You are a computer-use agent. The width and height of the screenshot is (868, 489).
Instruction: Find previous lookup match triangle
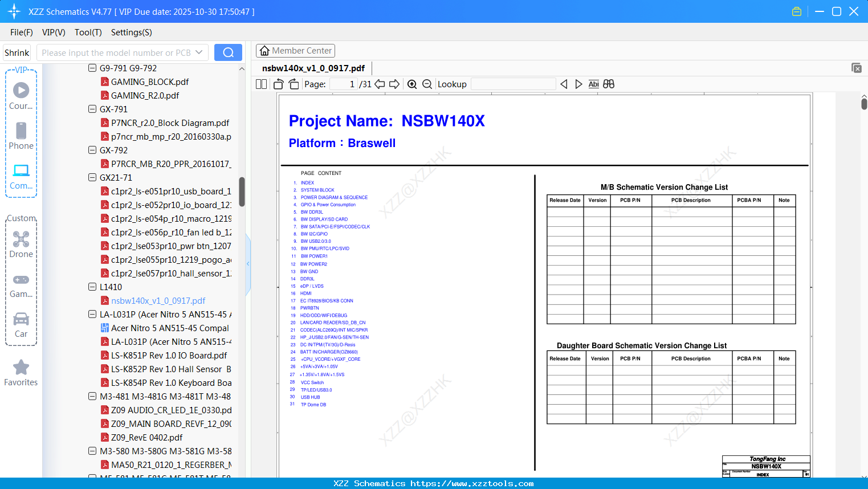click(x=564, y=84)
